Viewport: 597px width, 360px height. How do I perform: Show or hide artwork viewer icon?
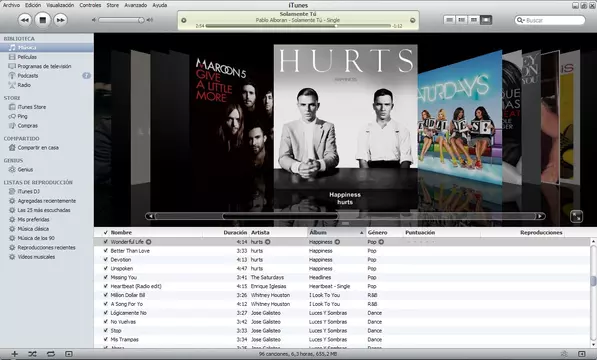point(69,354)
